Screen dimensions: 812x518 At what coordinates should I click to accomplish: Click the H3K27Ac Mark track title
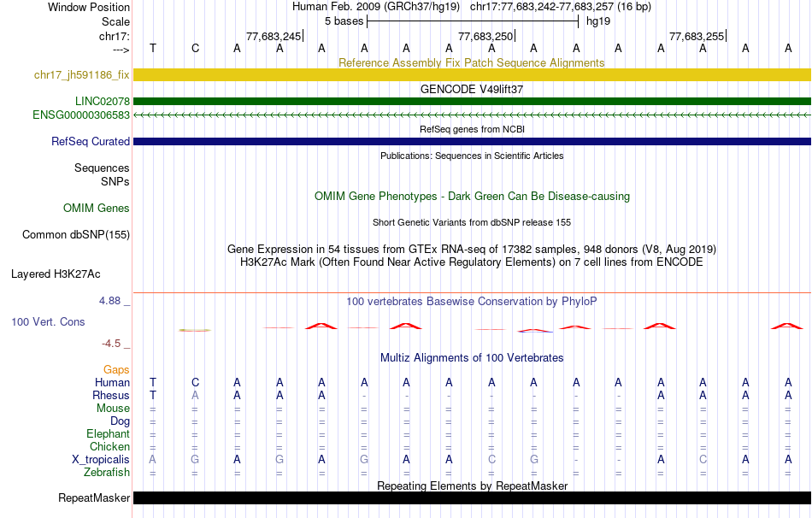[x=472, y=262]
